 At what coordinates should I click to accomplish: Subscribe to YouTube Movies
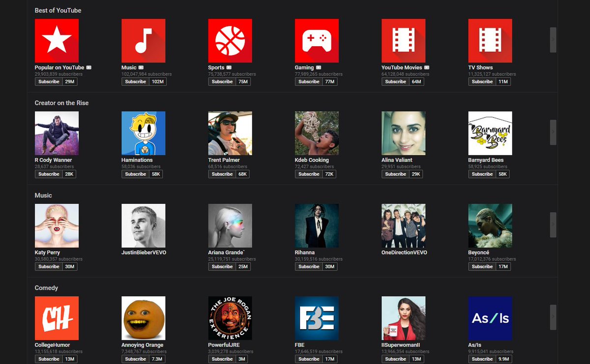[396, 82]
